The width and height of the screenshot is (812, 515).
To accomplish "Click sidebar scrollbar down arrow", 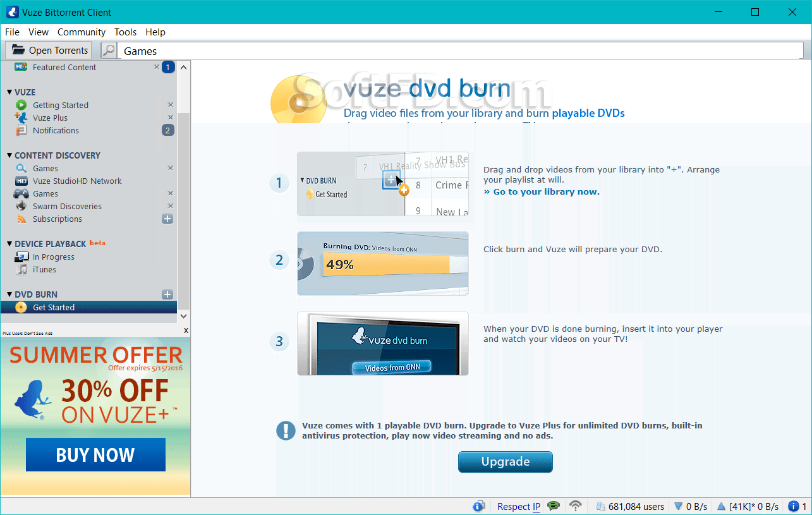I will (x=184, y=315).
